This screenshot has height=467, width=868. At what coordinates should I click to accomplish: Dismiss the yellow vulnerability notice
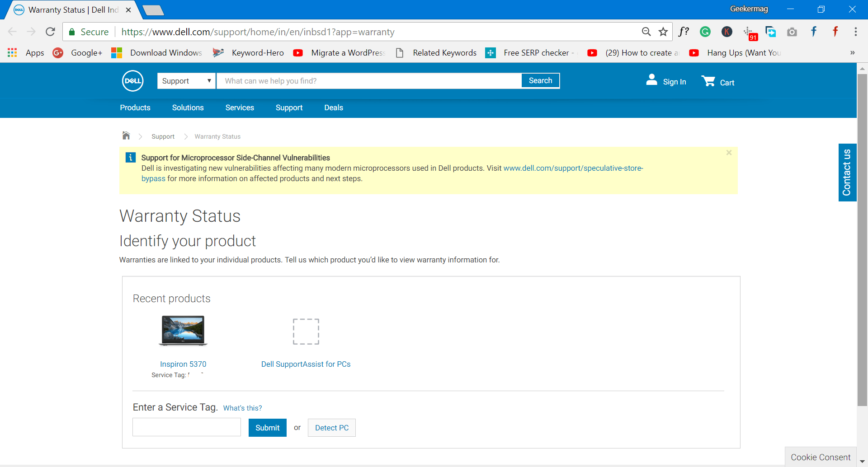click(x=728, y=153)
